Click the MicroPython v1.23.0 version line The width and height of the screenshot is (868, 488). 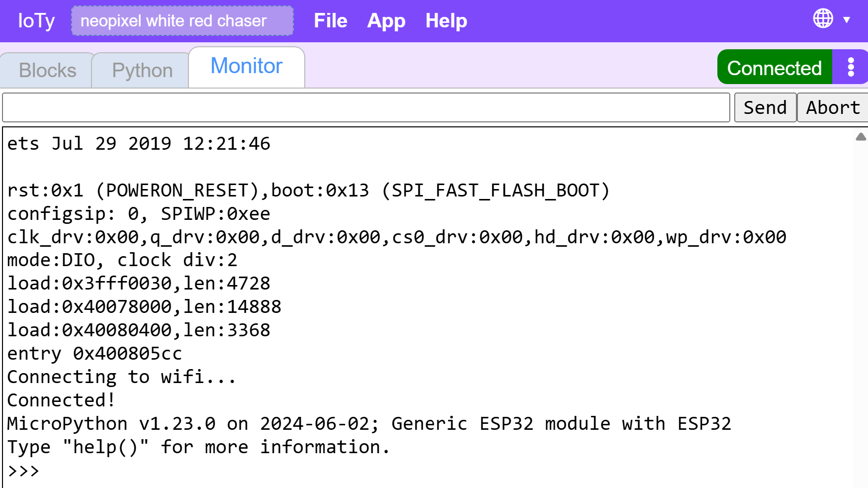pos(369,424)
